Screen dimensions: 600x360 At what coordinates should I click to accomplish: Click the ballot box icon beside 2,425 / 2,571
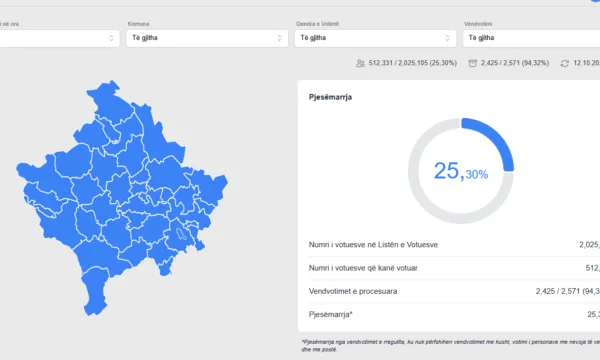[x=473, y=63]
